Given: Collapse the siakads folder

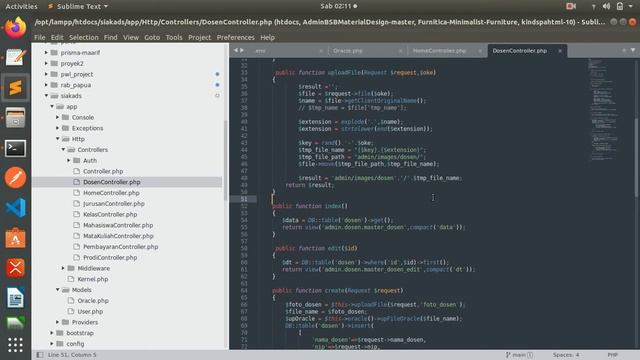Looking at the screenshot, I should coord(46,96).
